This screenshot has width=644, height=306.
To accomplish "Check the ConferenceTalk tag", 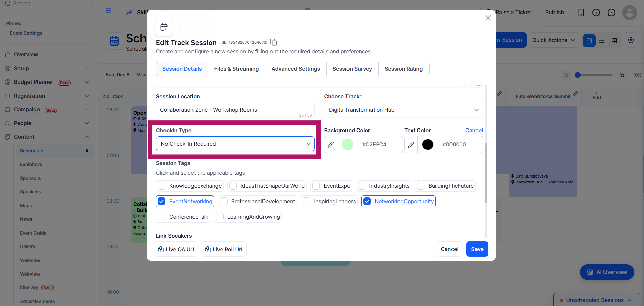I will (162, 217).
